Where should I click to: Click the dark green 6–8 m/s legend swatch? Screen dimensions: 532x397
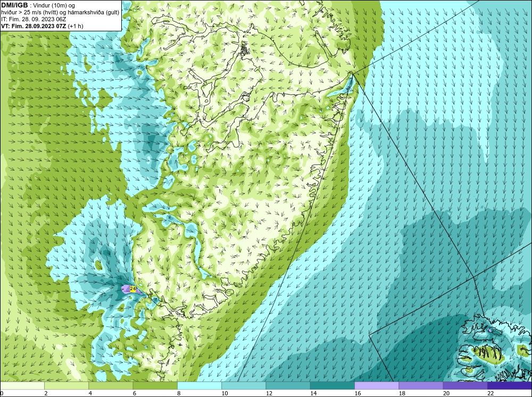(x=155, y=386)
